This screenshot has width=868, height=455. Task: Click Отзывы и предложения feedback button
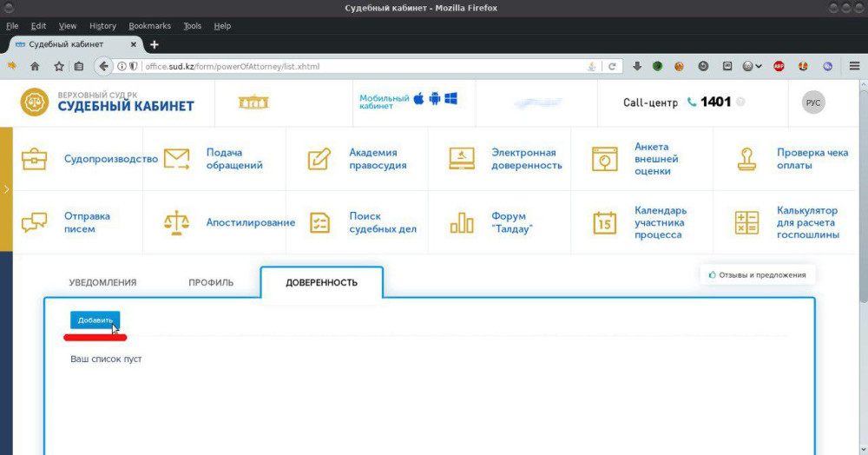point(757,274)
